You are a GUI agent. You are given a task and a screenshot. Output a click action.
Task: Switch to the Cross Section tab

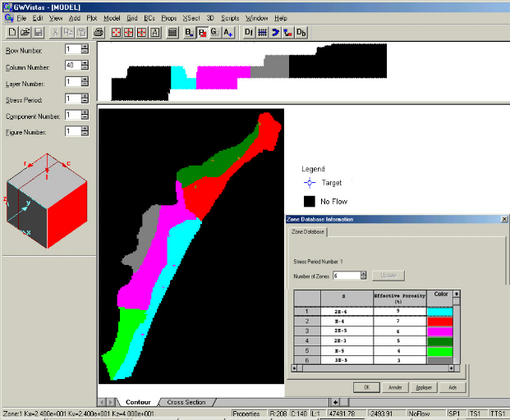tap(186, 402)
